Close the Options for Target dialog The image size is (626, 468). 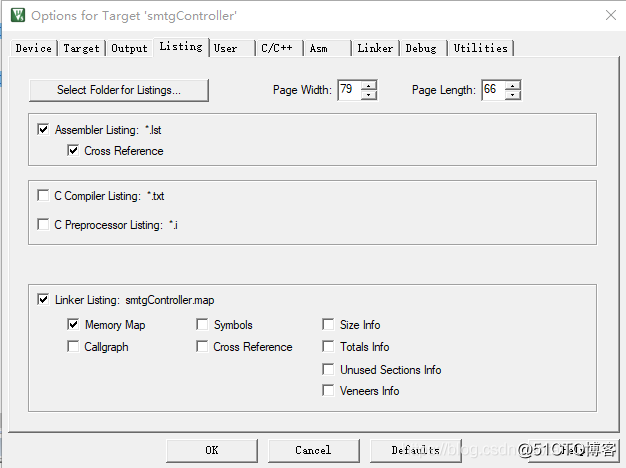610,16
